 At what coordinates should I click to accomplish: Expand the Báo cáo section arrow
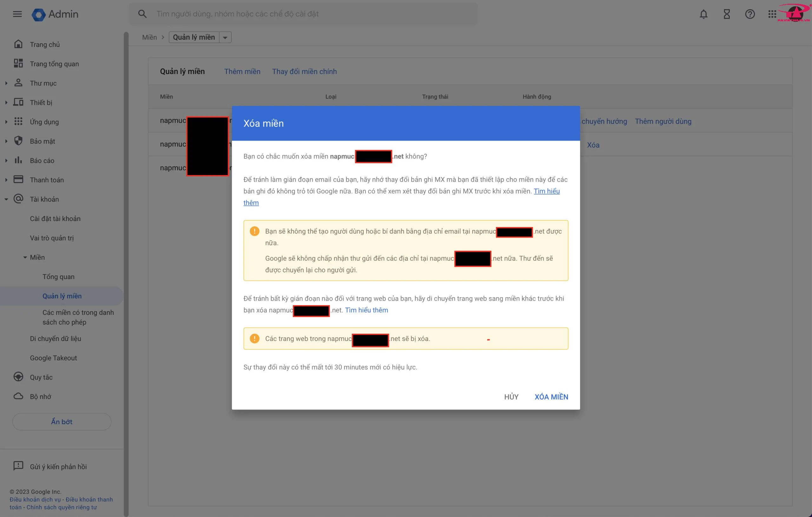(6, 160)
